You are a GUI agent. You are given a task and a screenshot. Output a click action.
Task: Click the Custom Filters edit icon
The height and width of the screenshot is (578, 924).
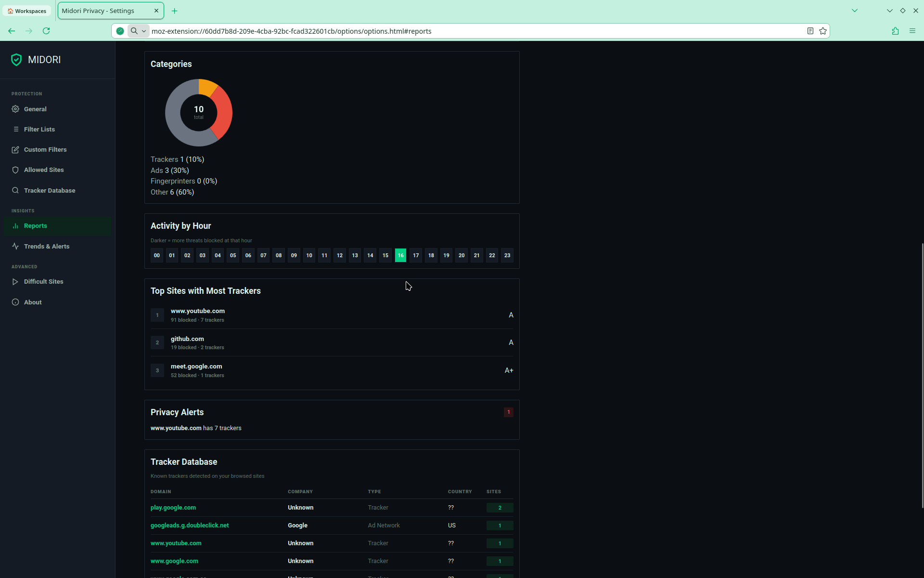point(15,150)
